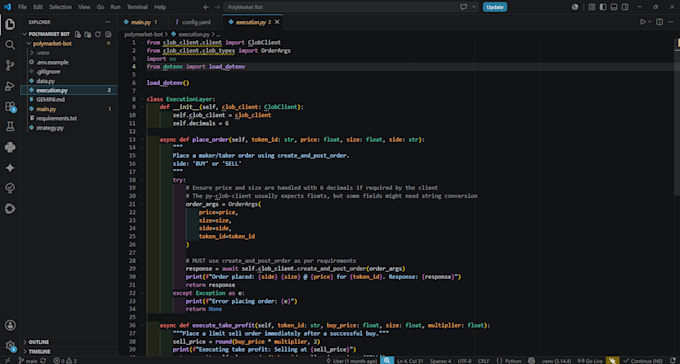Screen dimensions: 680x364
Task: Open the Terminal menu
Action: point(137,7)
